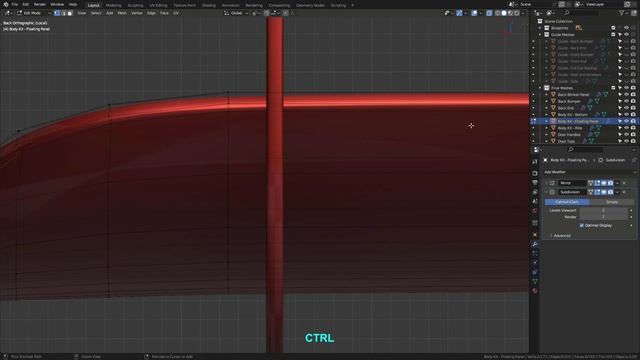Collapse the Final Meshes collection
The width and height of the screenshot is (640, 360).
coord(540,88)
